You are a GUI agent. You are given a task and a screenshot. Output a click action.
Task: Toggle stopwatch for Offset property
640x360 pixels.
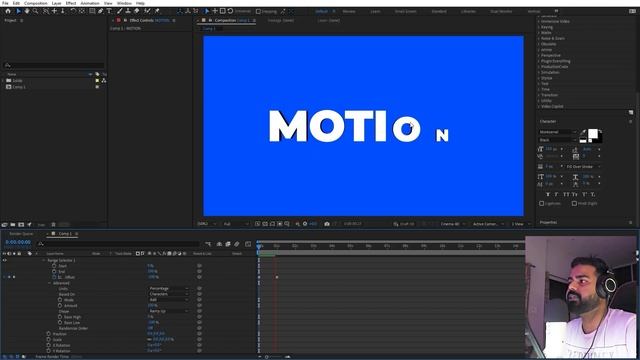point(54,277)
